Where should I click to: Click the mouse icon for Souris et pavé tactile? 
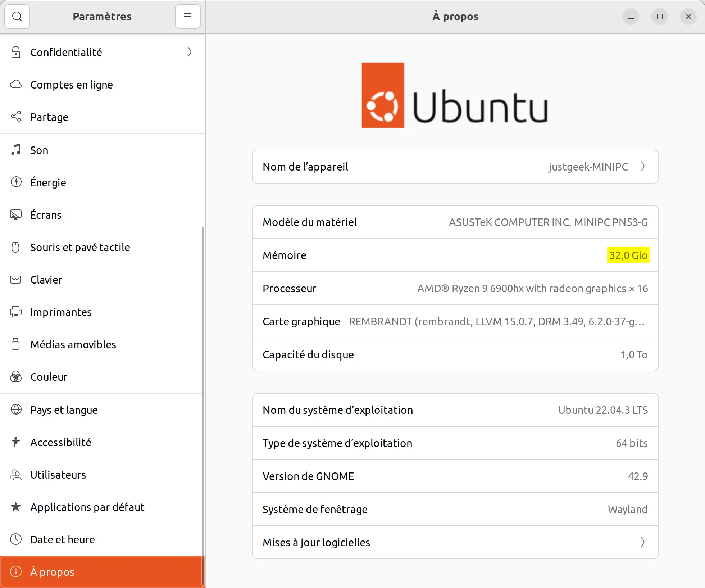pos(16,247)
